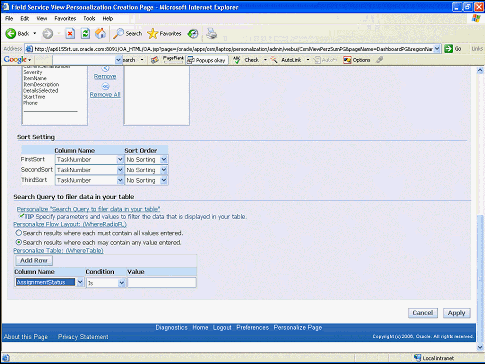Click the Add Row button
Screen dimensions: 485x364
(34, 260)
